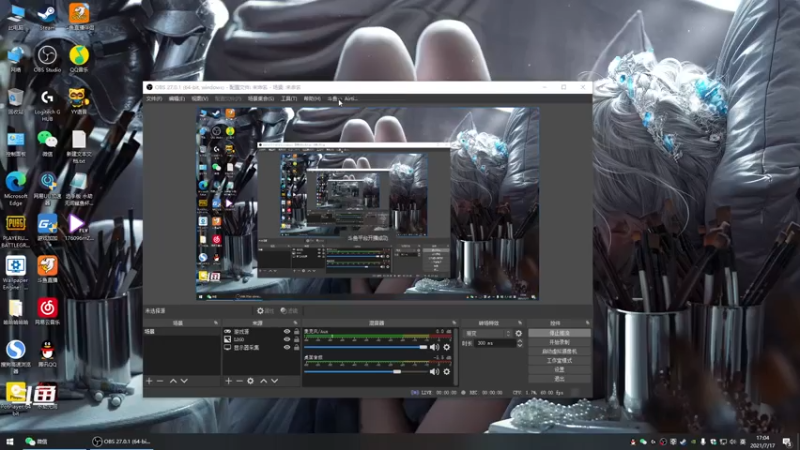
Task: Move selected scene down
Action: [184, 381]
